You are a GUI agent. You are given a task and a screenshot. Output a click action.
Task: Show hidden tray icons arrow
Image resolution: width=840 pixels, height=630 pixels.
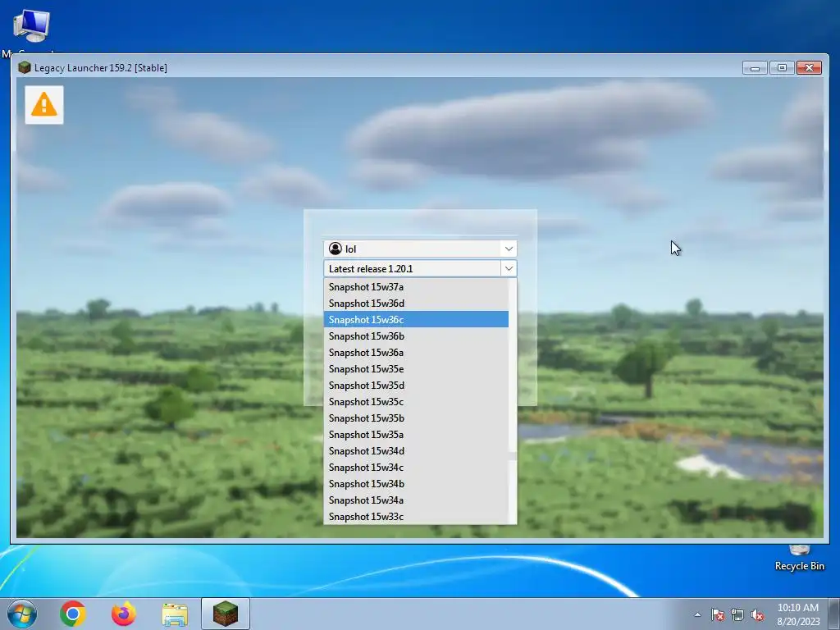click(x=697, y=614)
